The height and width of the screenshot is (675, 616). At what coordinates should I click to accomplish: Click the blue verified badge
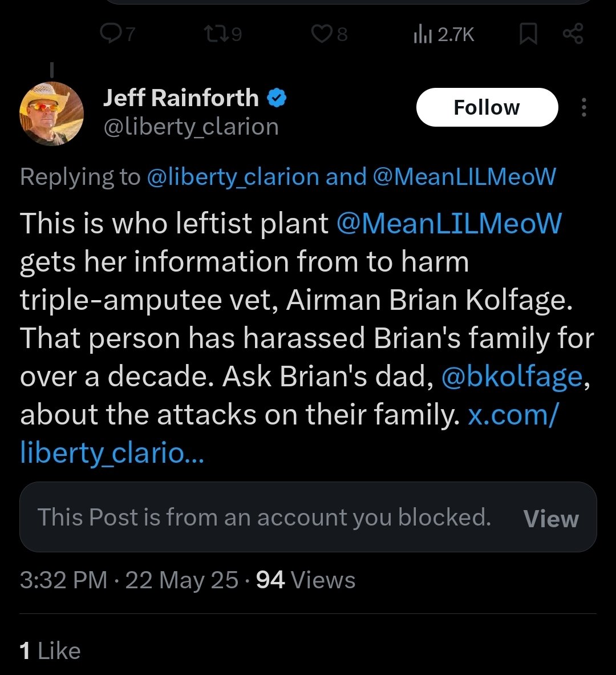[277, 99]
